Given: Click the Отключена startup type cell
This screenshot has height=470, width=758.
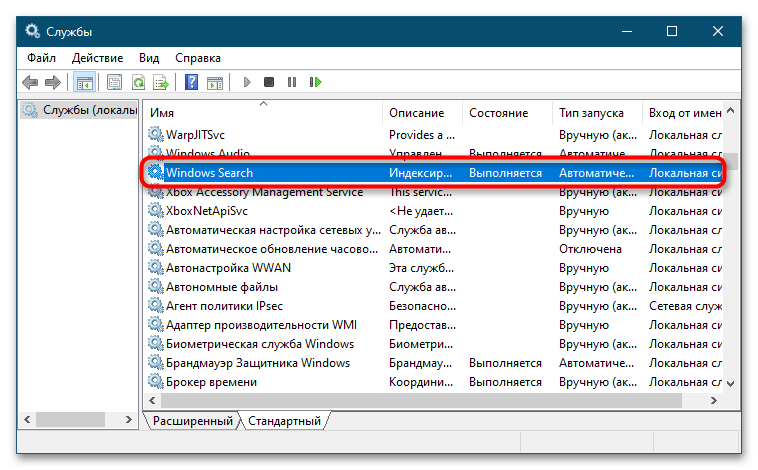Looking at the screenshot, I should pos(590,249).
